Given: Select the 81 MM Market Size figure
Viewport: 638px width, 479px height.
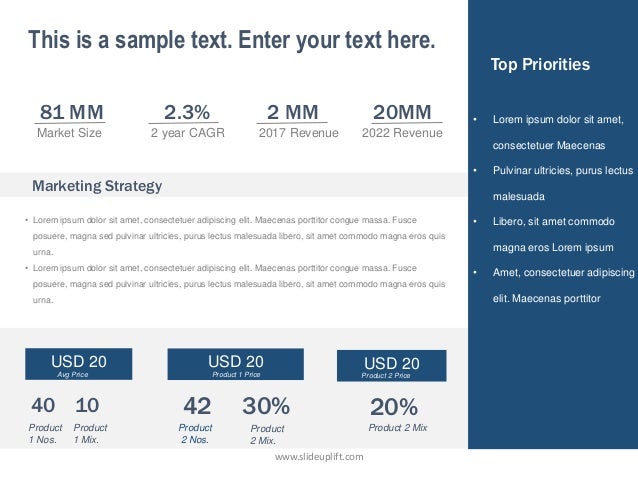Looking at the screenshot, I should tap(70, 121).
